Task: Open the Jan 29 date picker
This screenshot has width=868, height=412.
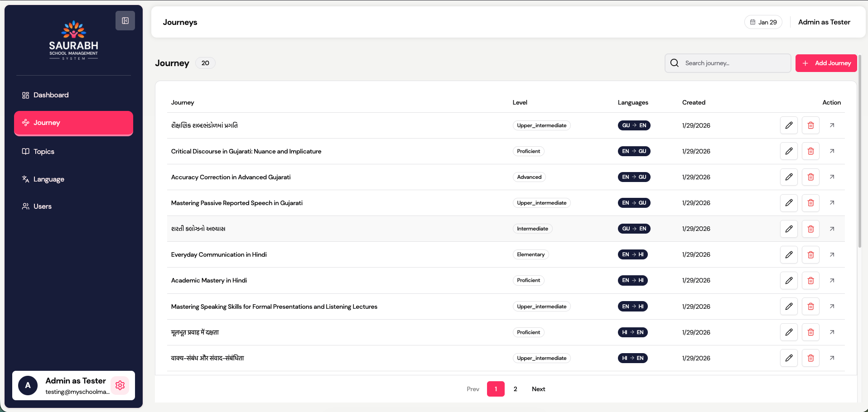Action: pos(763,22)
